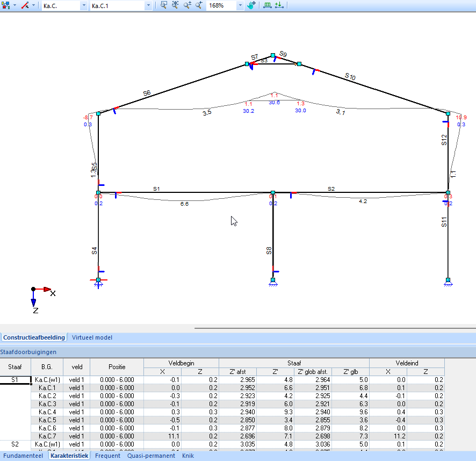476x461 pixels.
Task: Click the veld column header
Action: [x=77, y=367]
